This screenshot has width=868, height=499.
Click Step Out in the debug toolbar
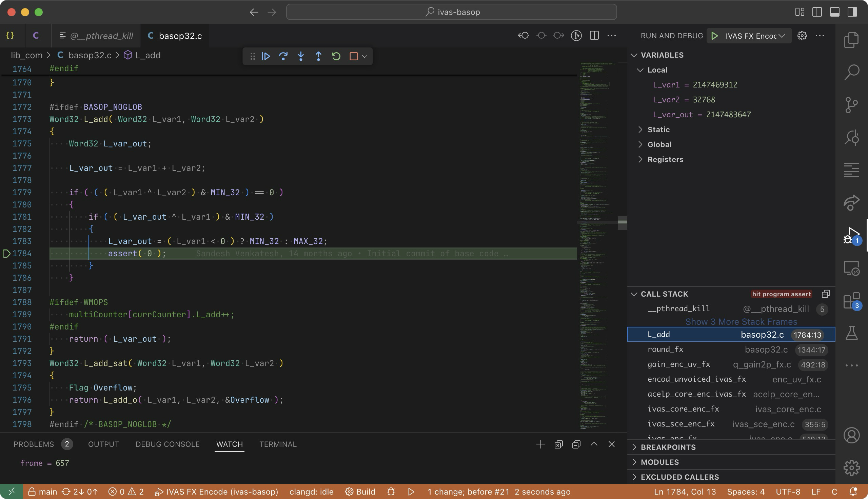point(318,56)
